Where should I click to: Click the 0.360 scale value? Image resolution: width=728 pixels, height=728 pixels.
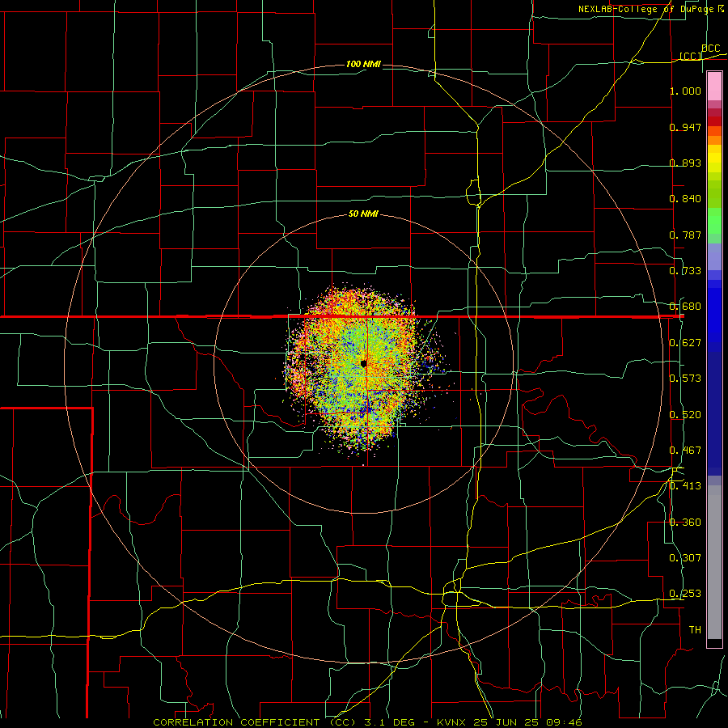pyautogui.click(x=685, y=523)
